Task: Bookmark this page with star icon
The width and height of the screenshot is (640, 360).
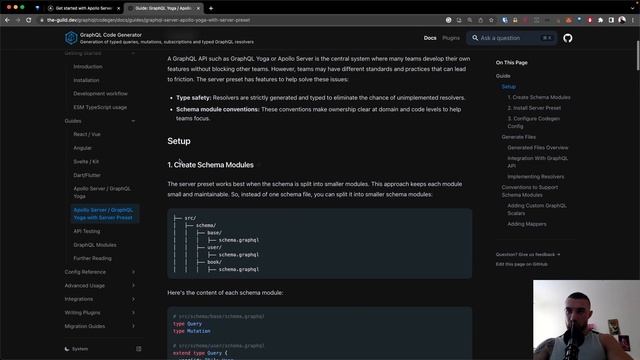Action: click(491, 20)
